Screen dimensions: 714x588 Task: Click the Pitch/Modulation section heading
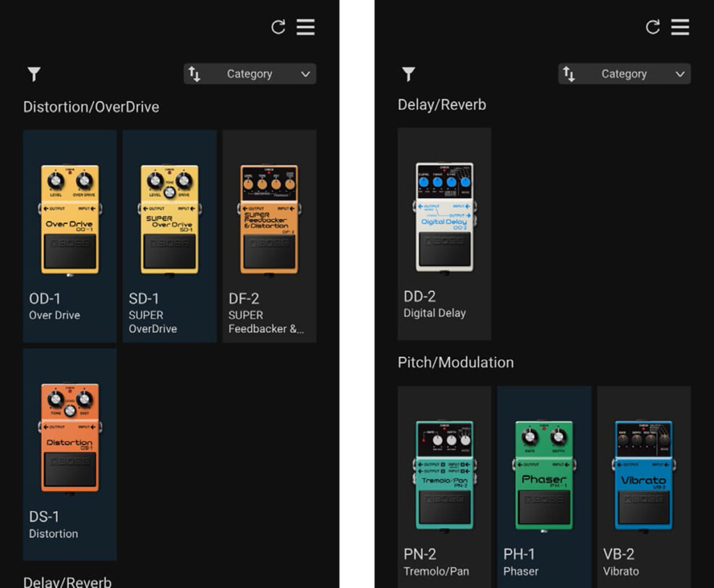pos(455,363)
